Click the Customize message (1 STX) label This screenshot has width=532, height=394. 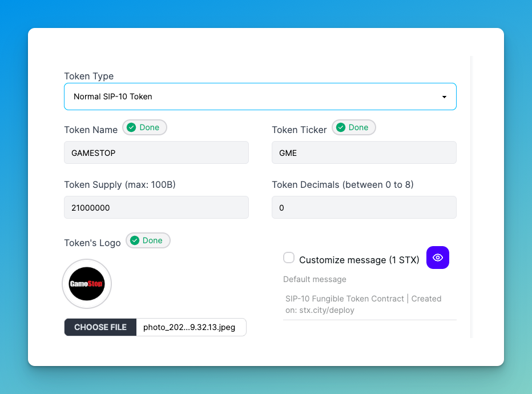pos(359,260)
